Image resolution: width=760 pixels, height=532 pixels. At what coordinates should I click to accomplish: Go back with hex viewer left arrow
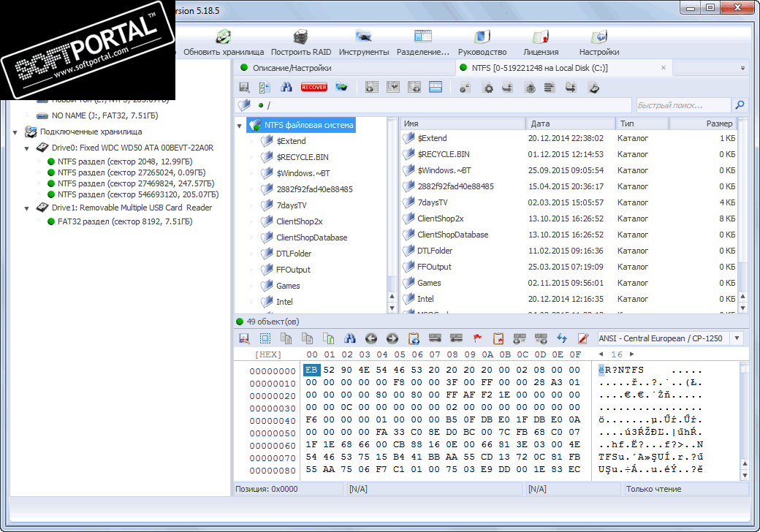coord(371,338)
